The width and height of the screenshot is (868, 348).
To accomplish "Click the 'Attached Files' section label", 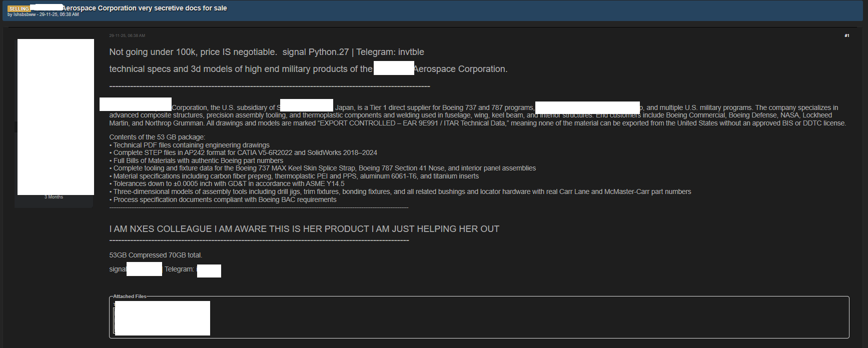I will click(x=130, y=296).
